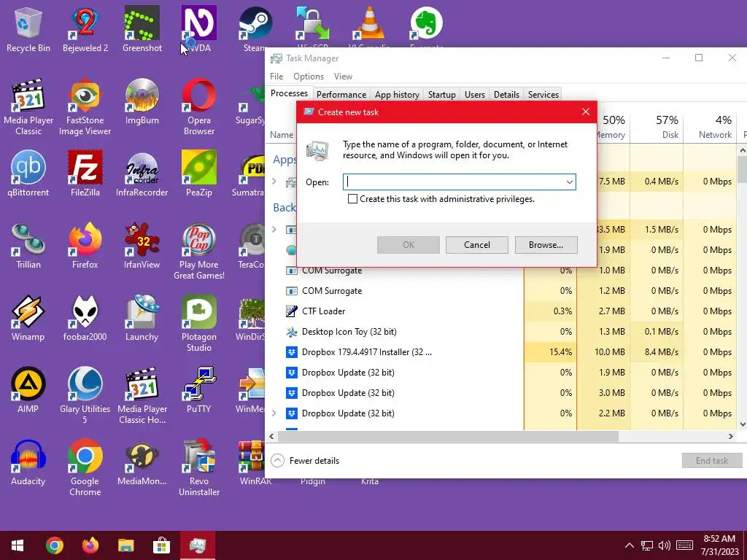Launch Opera Browser from desktop

click(x=199, y=107)
